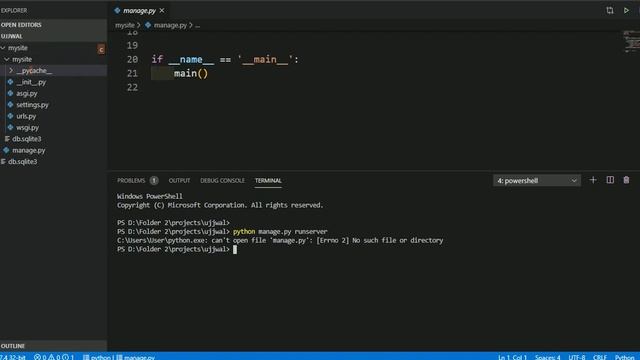Change indentation via Spaces: 4
640x360 pixels.
click(547, 357)
